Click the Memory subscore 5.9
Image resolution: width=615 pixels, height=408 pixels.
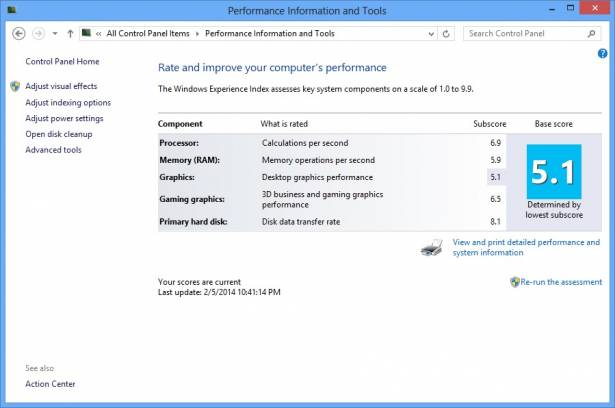(x=495, y=160)
